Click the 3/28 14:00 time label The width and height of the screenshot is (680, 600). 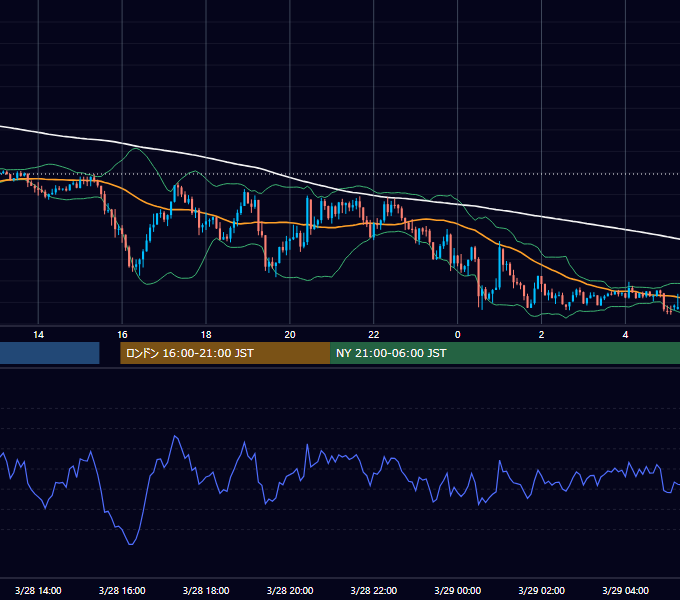tap(38, 590)
